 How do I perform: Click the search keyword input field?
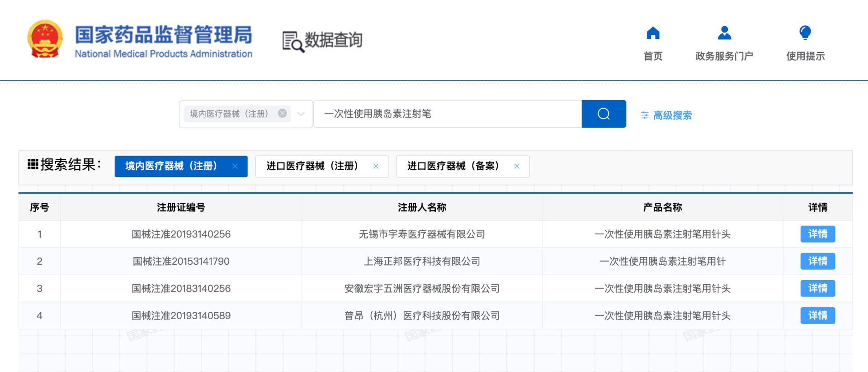tap(448, 114)
